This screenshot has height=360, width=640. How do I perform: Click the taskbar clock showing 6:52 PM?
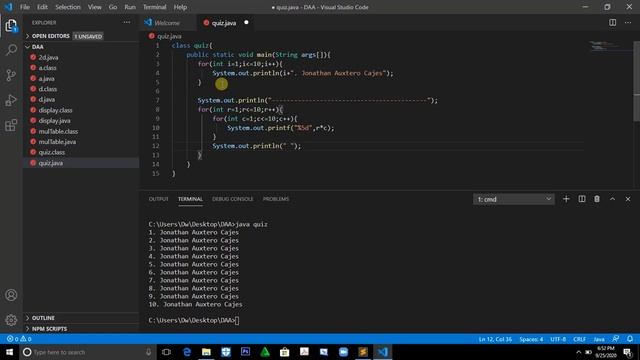tap(605, 352)
